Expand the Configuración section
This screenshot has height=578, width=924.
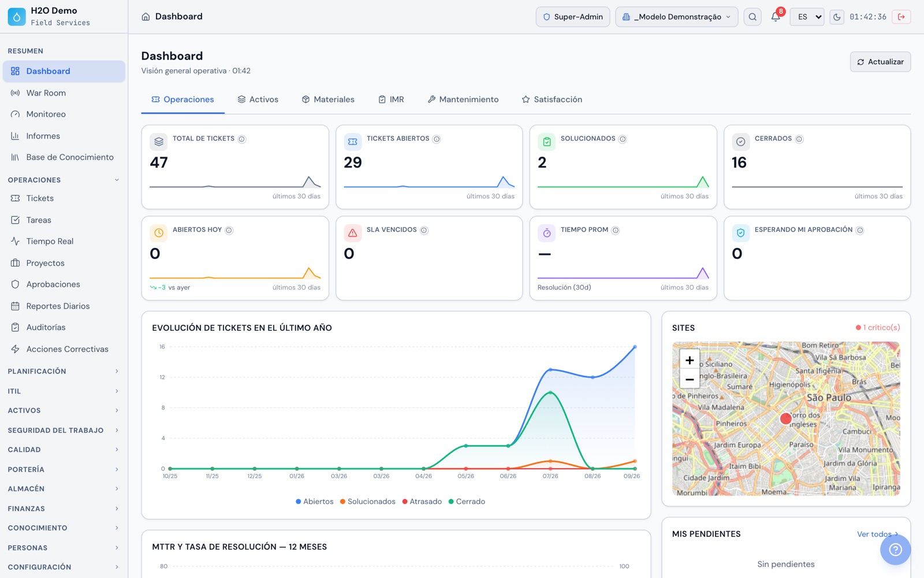(64, 567)
